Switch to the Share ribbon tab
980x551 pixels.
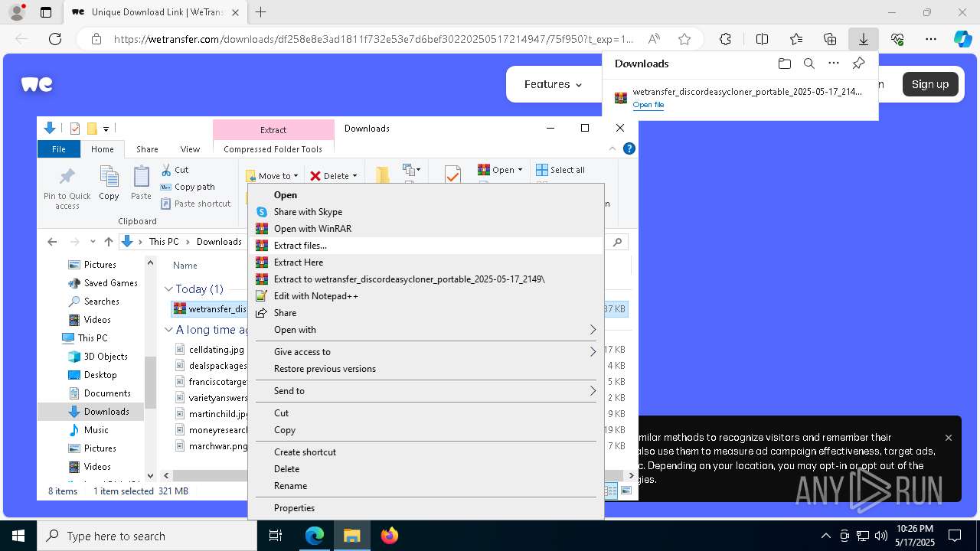pyautogui.click(x=147, y=149)
